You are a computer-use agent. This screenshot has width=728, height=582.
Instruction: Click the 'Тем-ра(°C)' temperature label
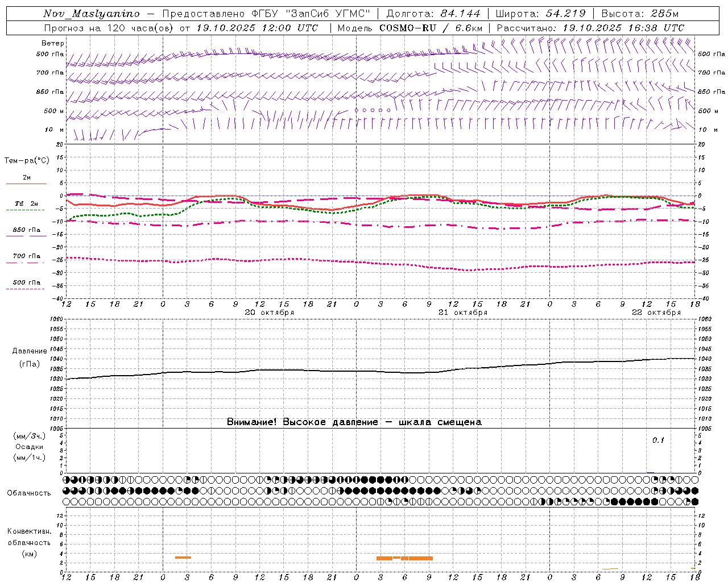(27, 161)
